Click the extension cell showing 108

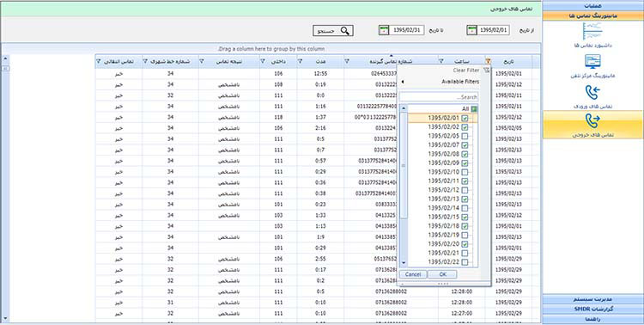click(x=278, y=85)
